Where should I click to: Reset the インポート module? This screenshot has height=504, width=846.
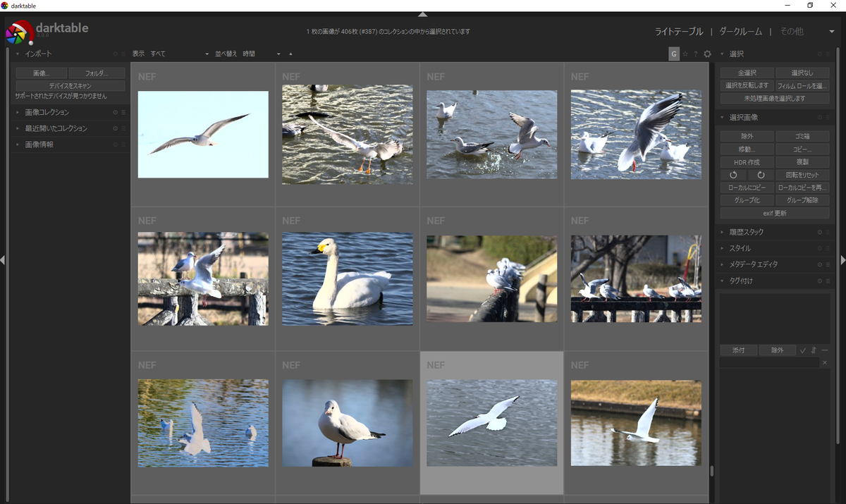pos(116,54)
